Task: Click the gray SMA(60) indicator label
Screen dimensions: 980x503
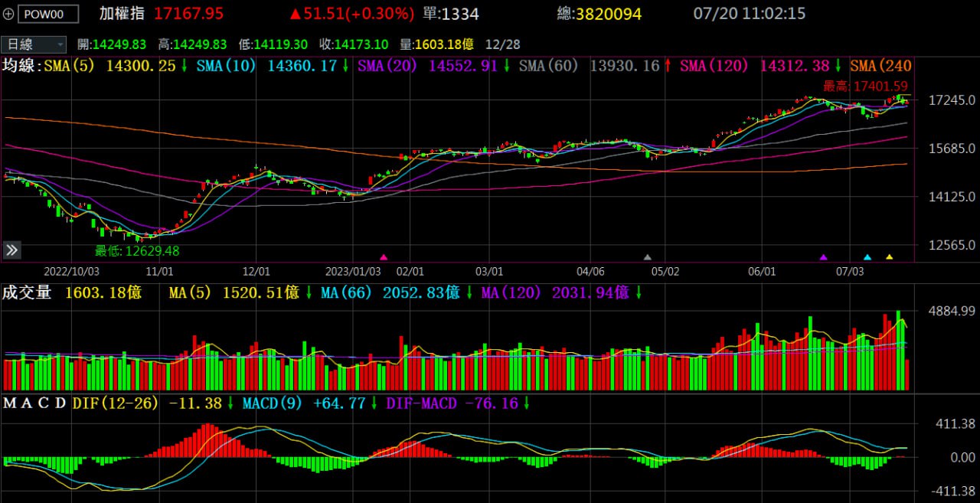Action: point(548,66)
